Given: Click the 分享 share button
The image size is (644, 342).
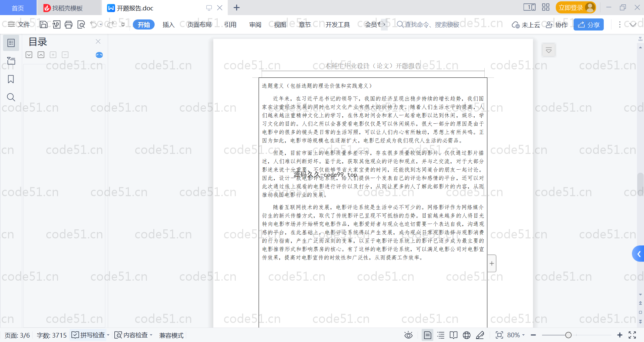Looking at the screenshot, I should point(588,24).
